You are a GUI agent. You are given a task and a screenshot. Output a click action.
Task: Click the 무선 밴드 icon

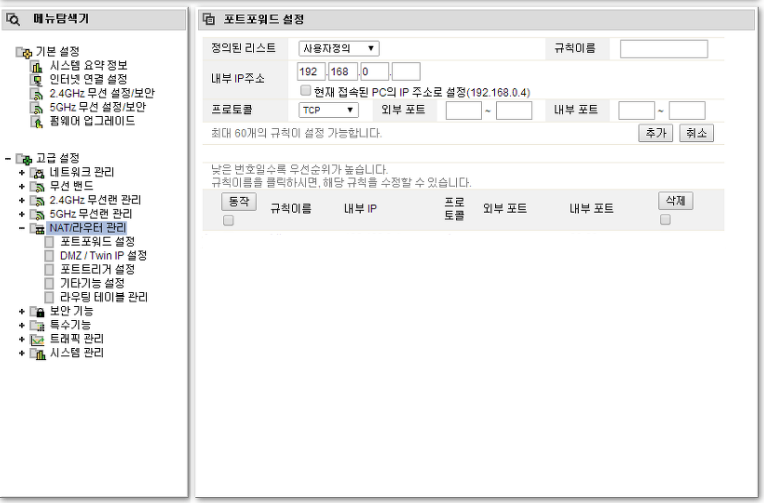[37, 187]
